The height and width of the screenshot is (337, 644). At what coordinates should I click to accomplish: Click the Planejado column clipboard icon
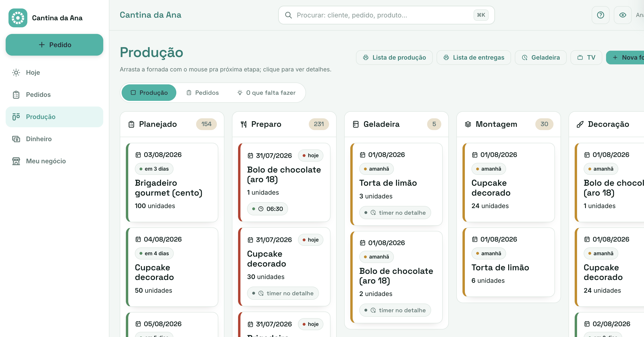click(131, 124)
